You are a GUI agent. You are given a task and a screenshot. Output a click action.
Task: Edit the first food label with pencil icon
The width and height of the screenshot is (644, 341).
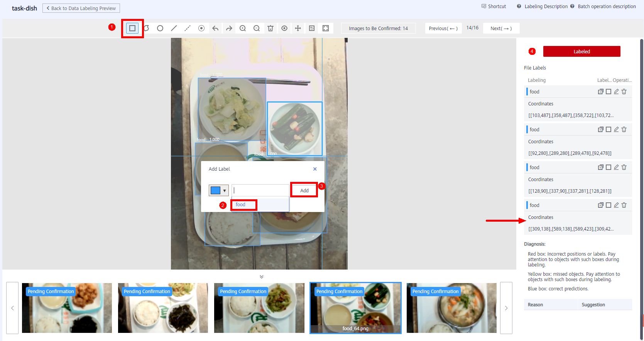point(616,92)
